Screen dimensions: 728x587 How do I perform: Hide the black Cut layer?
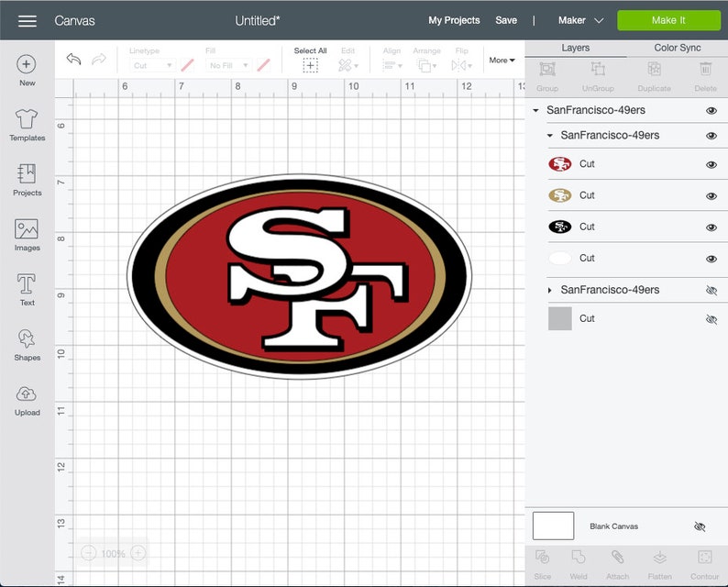711,227
